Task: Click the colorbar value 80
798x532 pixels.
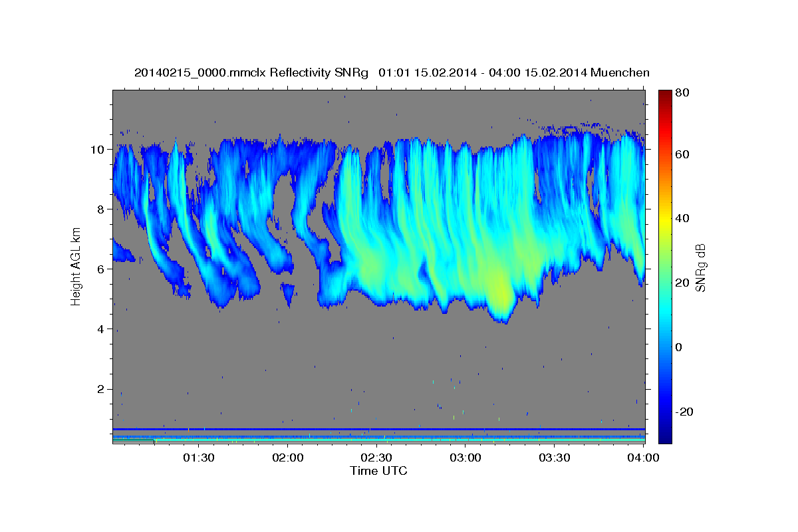Action: [x=684, y=93]
